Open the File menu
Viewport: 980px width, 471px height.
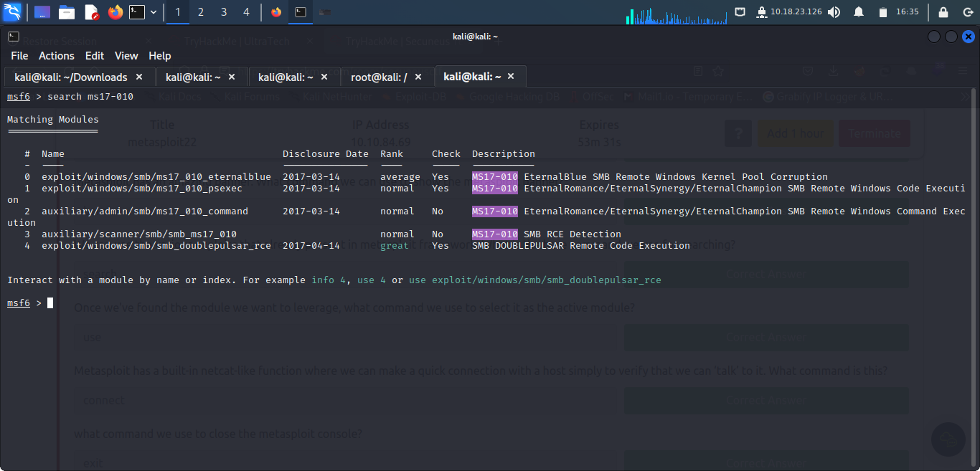point(19,55)
